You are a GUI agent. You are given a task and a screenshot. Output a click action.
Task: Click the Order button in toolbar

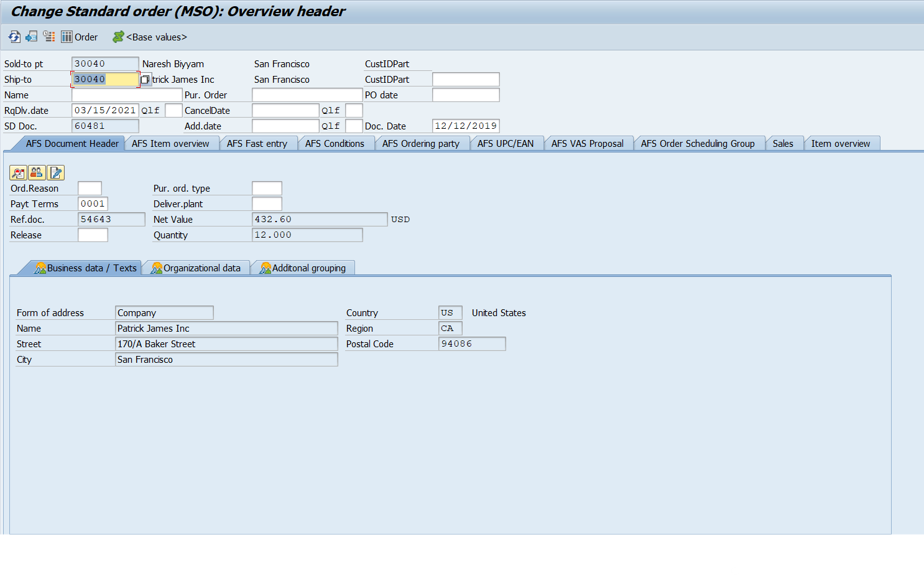80,37
